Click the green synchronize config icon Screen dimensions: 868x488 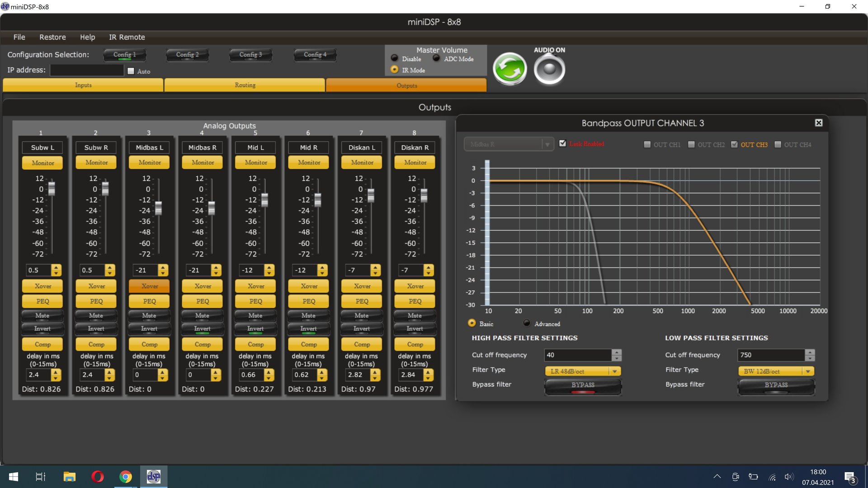(509, 69)
